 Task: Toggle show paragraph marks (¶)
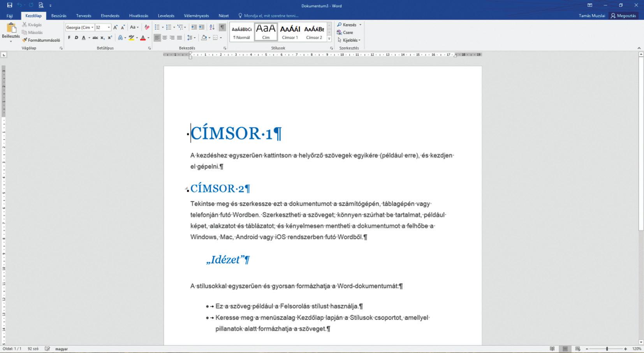(x=222, y=27)
